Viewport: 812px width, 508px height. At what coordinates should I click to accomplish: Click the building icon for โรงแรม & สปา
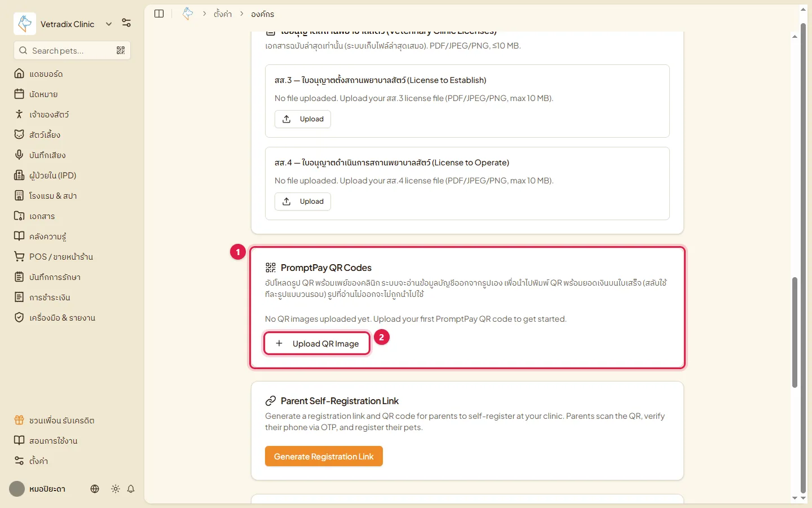(x=19, y=195)
